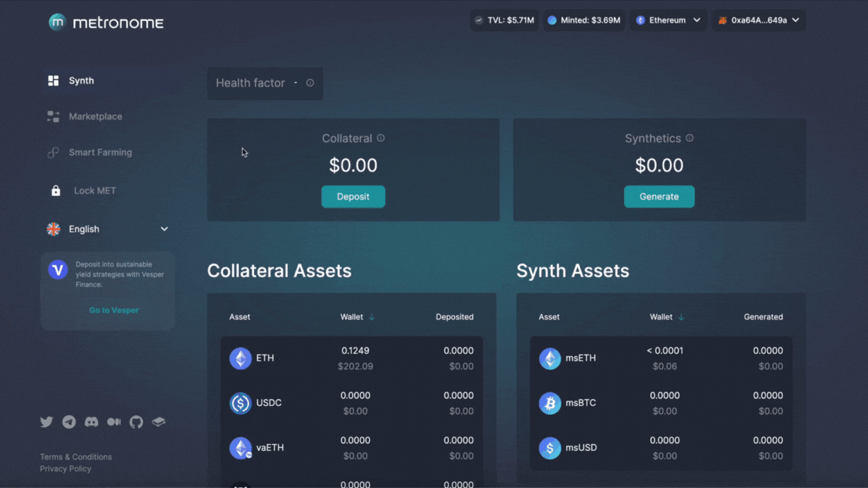868x488 pixels.
Task: Click the Metronome logo icon
Action: (x=57, y=22)
